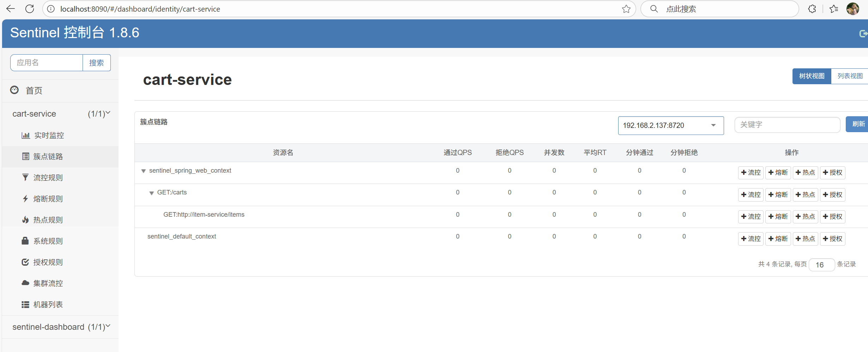The image size is (868, 352).
Task: Collapse cart-service app in sidebar
Action: tap(60, 114)
